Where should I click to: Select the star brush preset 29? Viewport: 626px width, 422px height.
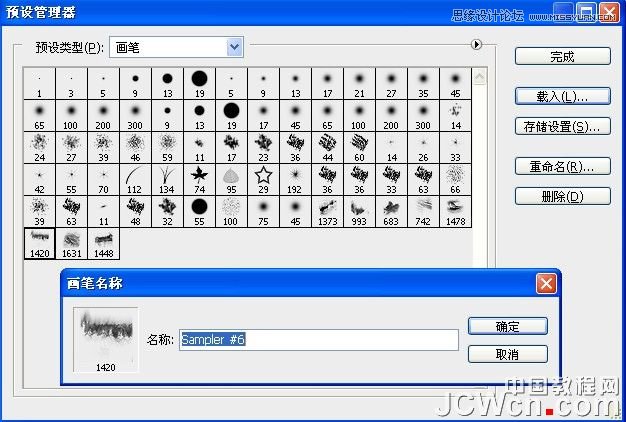[263, 178]
